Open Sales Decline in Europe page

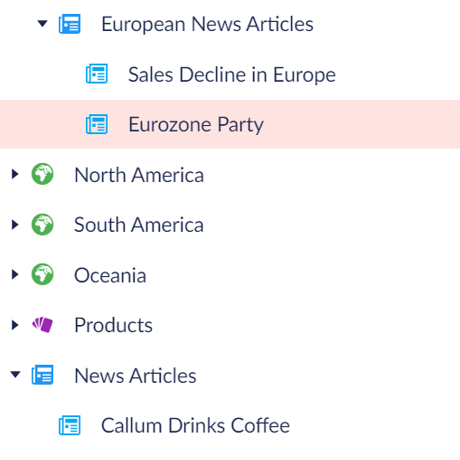pyautogui.click(x=232, y=75)
